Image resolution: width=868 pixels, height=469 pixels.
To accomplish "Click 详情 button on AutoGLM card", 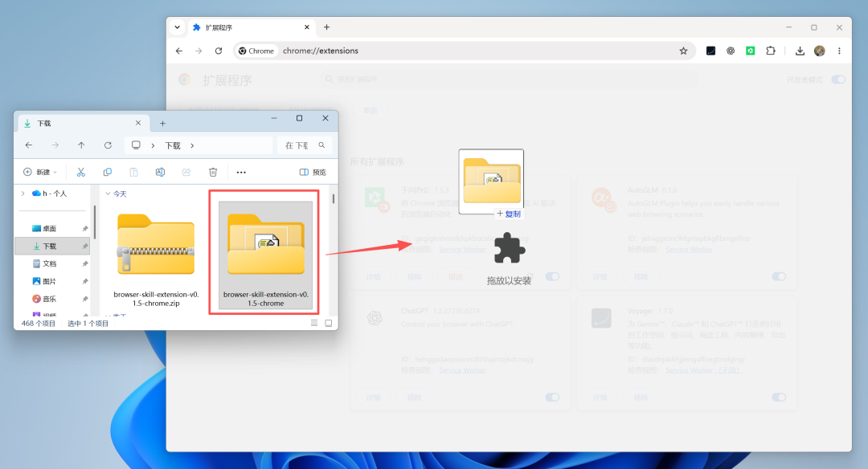I will click(x=600, y=276).
